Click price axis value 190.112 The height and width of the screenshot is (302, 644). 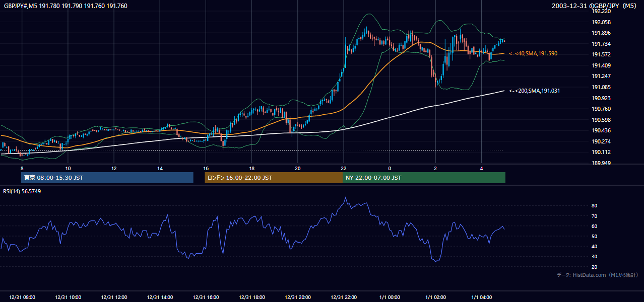click(x=601, y=153)
